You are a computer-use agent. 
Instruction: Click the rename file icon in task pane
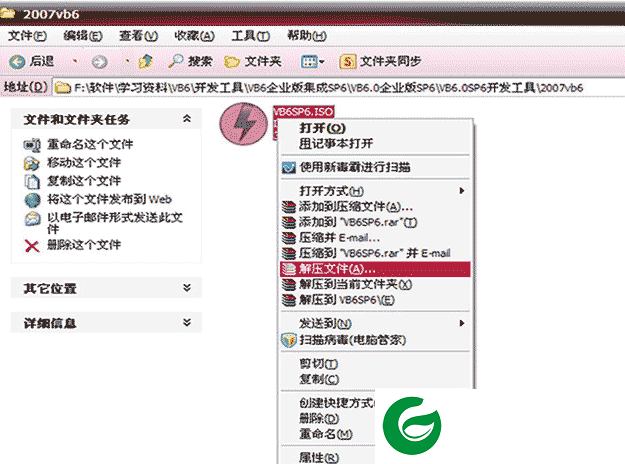(x=32, y=145)
